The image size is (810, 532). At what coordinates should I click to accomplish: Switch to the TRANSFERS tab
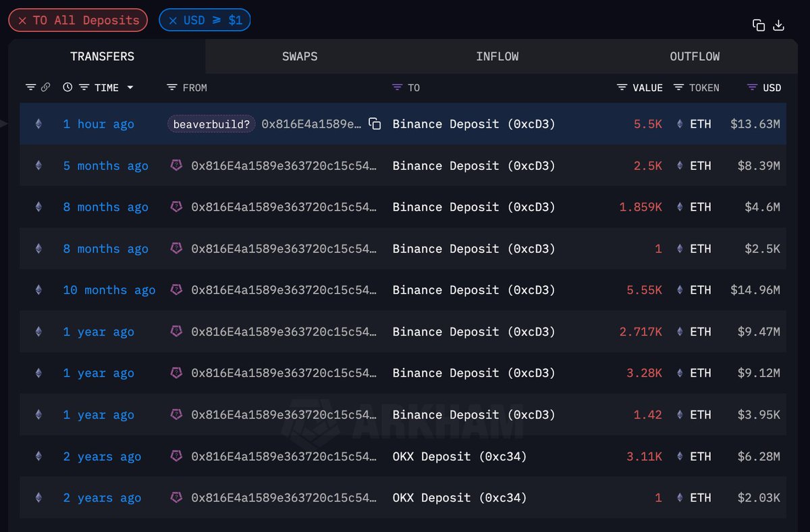[x=103, y=57]
